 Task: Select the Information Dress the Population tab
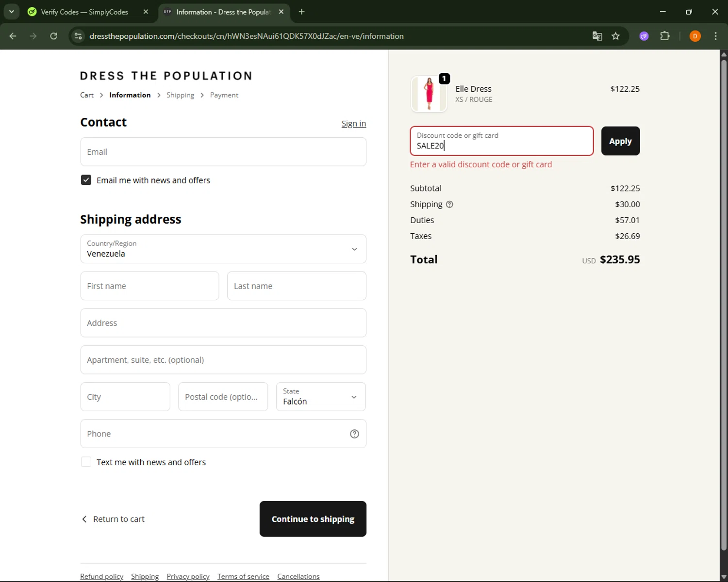click(223, 12)
